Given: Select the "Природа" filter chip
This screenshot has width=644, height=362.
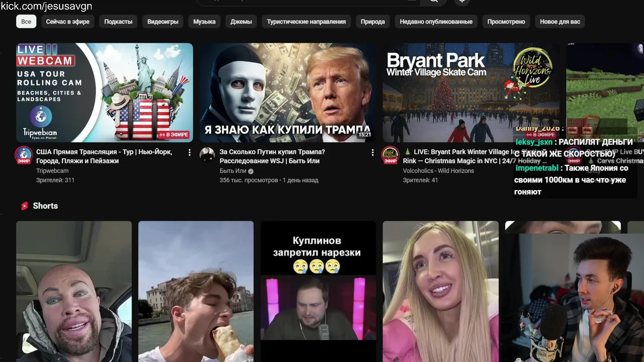Looking at the screenshot, I should click(373, 22).
